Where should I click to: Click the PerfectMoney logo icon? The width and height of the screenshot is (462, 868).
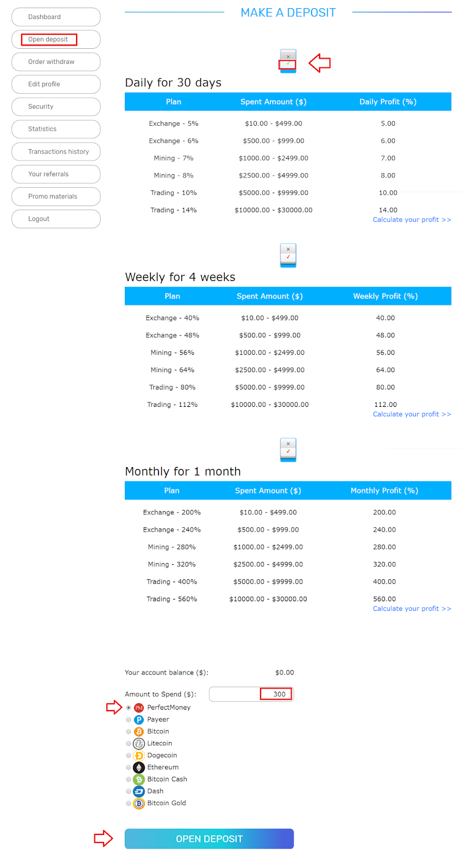point(139,707)
